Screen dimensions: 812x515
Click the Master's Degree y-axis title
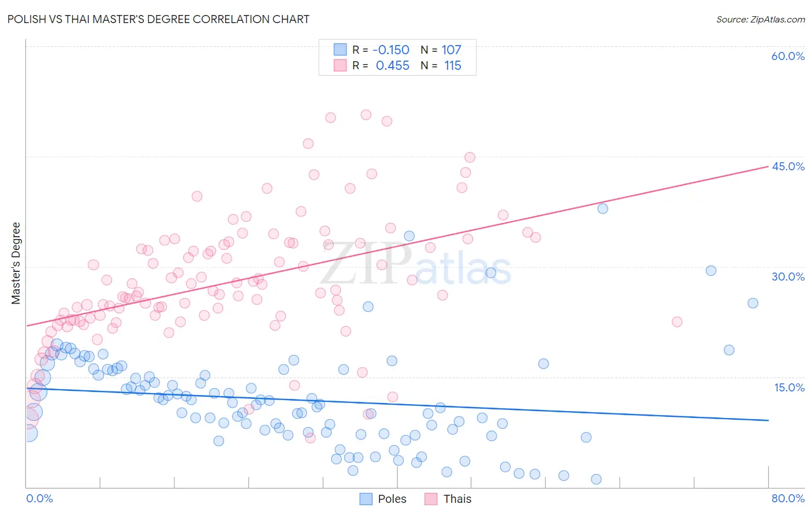16,263
